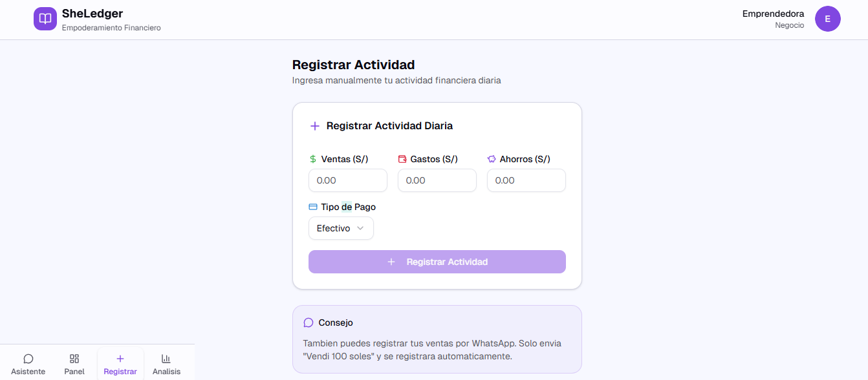
Task: Click the purple piggy bank Ahorros icon
Action: click(x=492, y=159)
